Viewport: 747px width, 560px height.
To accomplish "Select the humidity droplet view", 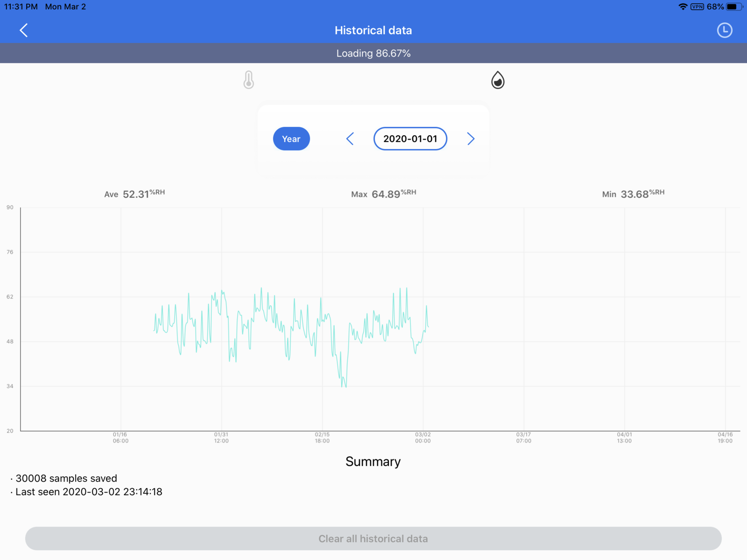I will 498,80.
